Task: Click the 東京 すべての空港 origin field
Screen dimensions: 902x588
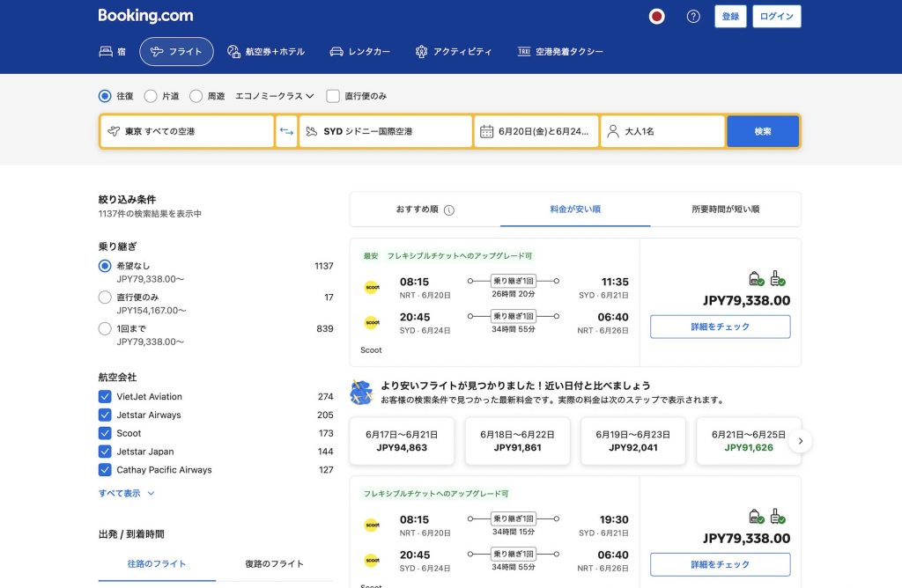Action: (x=187, y=131)
